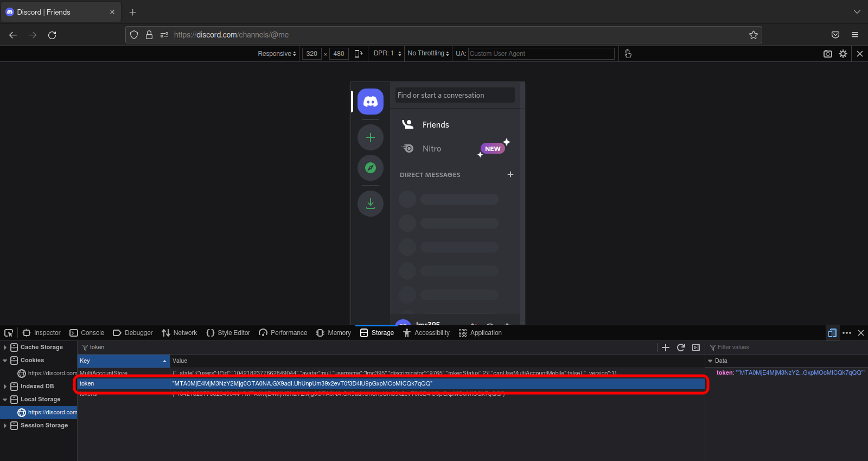
Task: Open the No Throttling dropdown
Action: click(428, 53)
